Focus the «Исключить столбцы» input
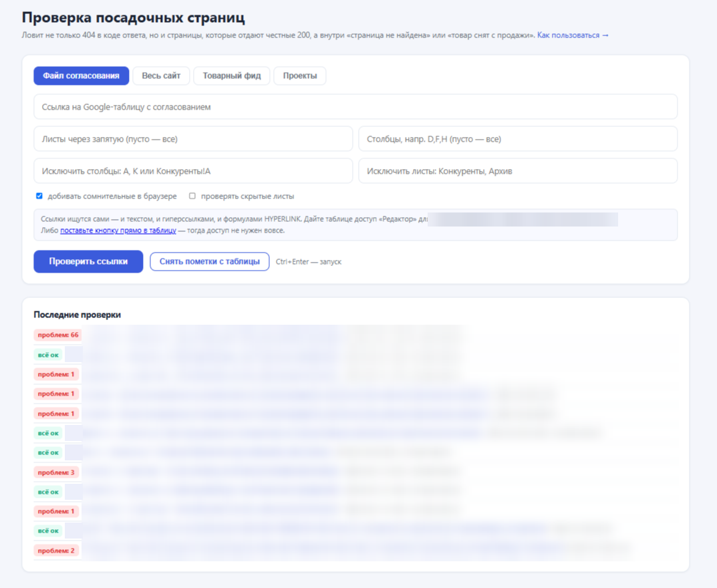The width and height of the screenshot is (717, 588). [x=193, y=171]
